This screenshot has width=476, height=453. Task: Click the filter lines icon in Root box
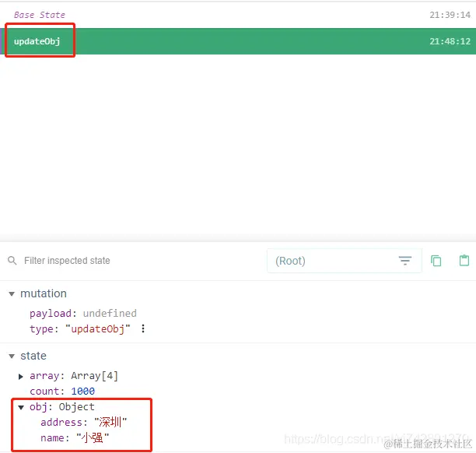tap(405, 261)
